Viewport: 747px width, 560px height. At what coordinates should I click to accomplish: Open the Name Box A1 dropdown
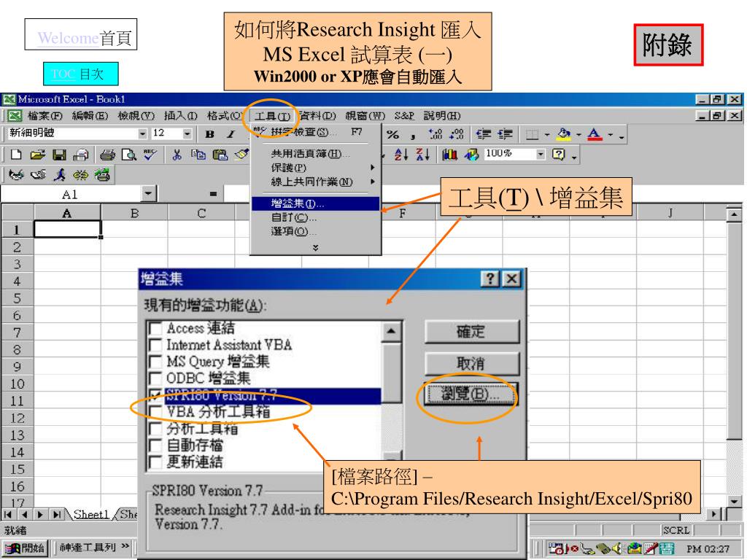149,194
